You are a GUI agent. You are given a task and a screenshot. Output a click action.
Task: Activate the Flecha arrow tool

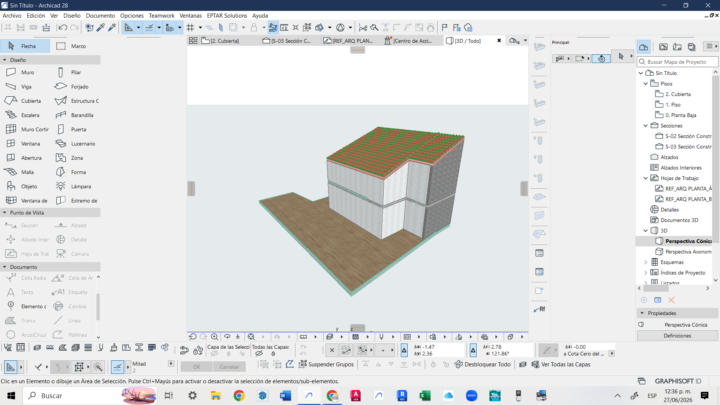tap(25, 46)
